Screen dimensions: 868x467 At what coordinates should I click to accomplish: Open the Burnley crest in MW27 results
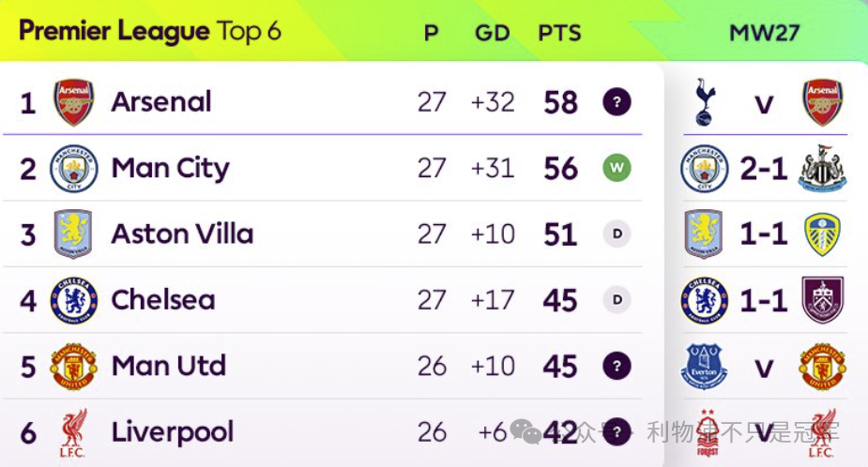(822, 300)
